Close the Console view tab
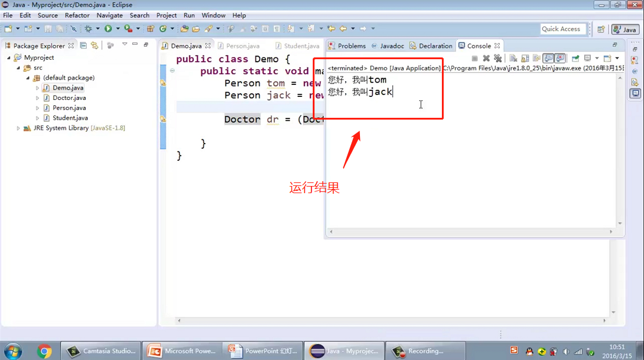Image resolution: width=644 pixels, height=360 pixels. [x=498, y=45]
